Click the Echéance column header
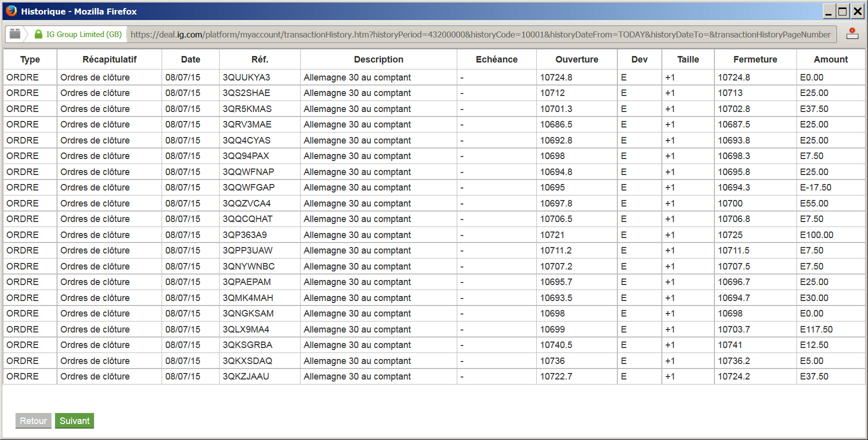 [497, 59]
